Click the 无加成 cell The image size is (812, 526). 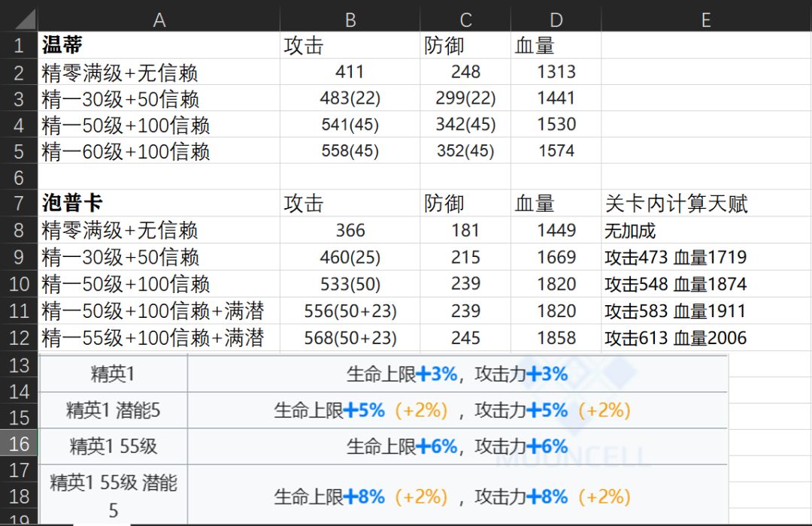click(x=706, y=230)
